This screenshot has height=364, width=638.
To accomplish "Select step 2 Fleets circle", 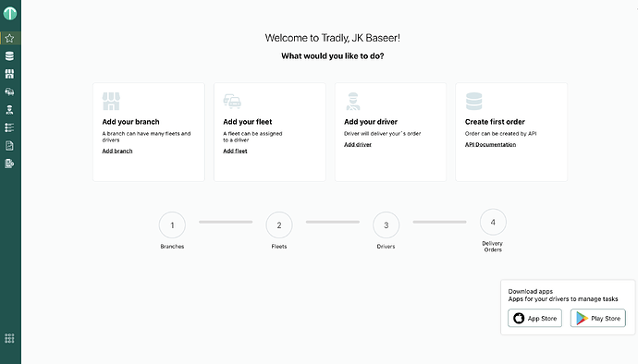I will [x=279, y=224].
